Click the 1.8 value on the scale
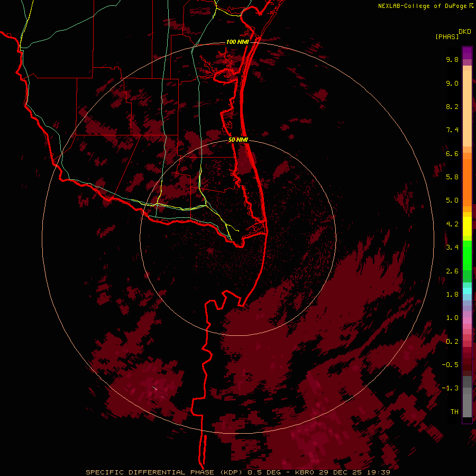 pyautogui.click(x=452, y=295)
